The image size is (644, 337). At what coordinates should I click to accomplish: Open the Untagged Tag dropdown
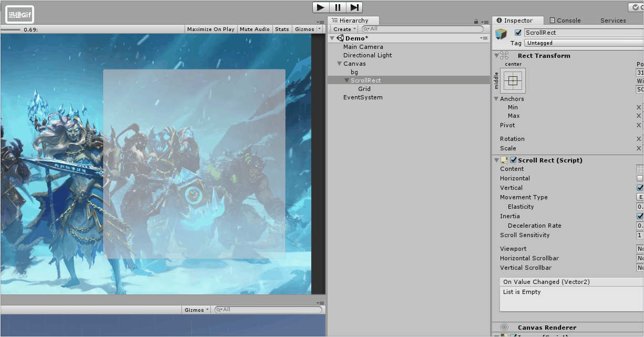tap(584, 43)
